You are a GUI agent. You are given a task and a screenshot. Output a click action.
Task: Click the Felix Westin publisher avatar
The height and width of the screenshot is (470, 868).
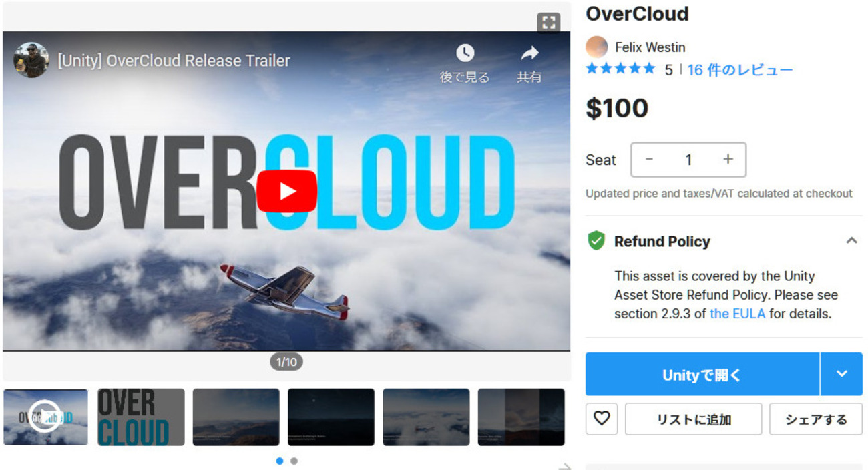click(596, 47)
